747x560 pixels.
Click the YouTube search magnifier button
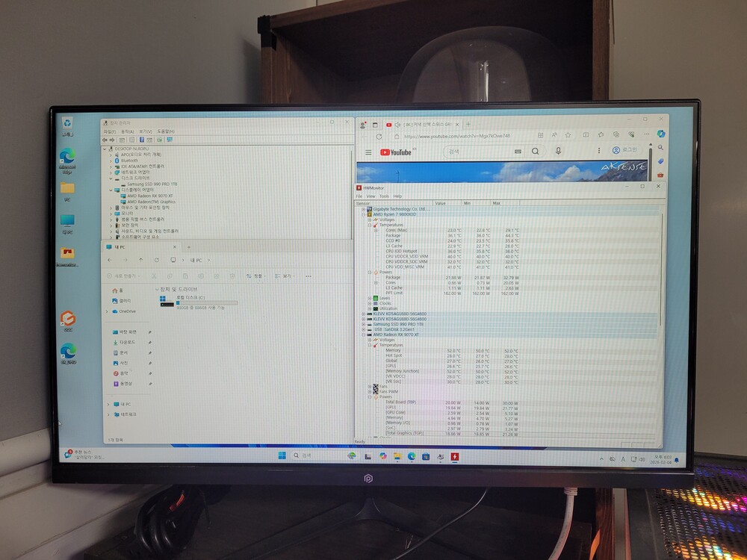point(536,151)
